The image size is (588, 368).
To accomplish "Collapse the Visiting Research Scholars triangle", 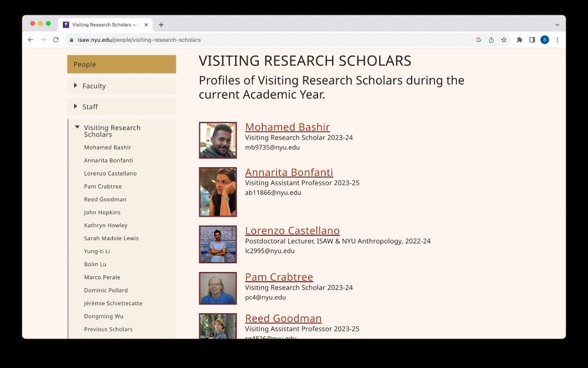I will click(77, 127).
